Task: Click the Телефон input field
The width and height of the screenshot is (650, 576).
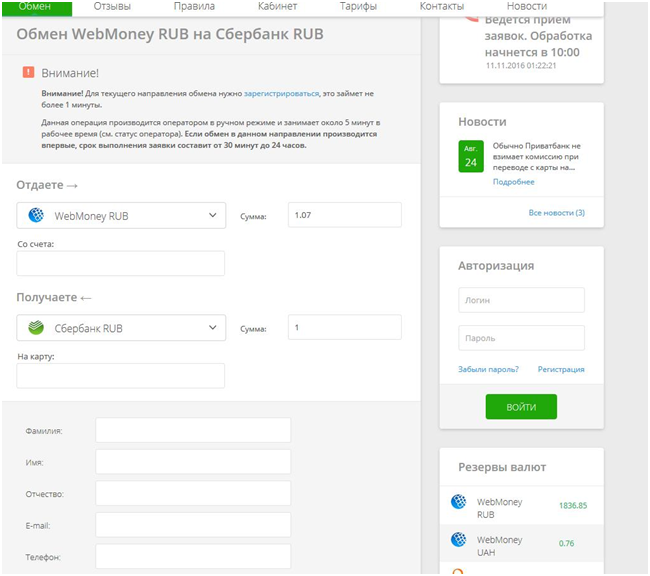Action: coord(193,556)
